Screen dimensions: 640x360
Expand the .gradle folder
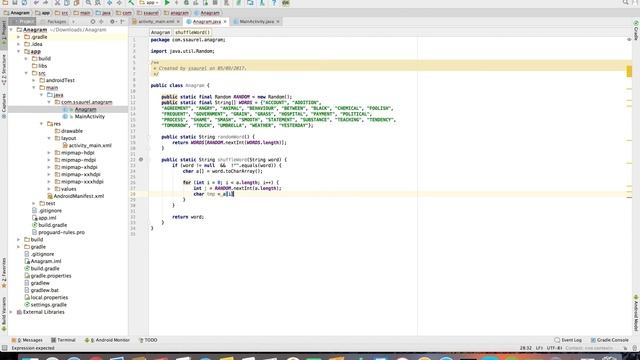(18, 37)
